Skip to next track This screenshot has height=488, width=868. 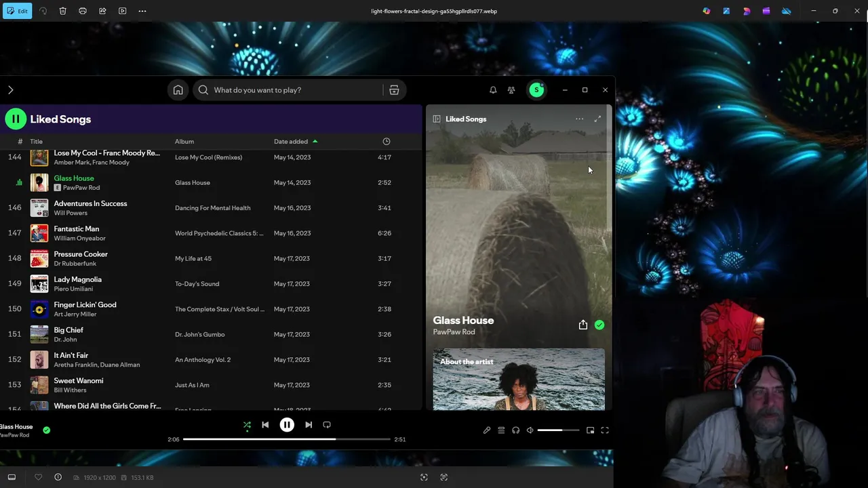(x=309, y=425)
